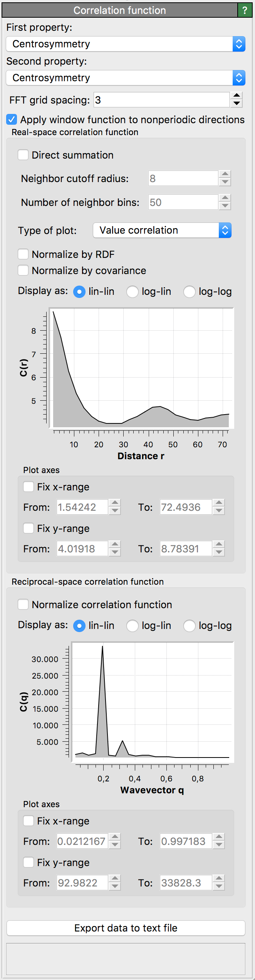Enable Normalize by RDF
This screenshot has height=980, width=255.
tap(23, 254)
